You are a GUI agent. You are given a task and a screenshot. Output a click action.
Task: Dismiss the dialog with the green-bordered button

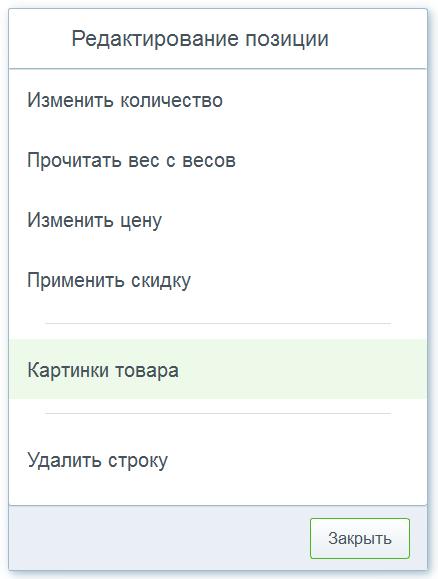360,538
